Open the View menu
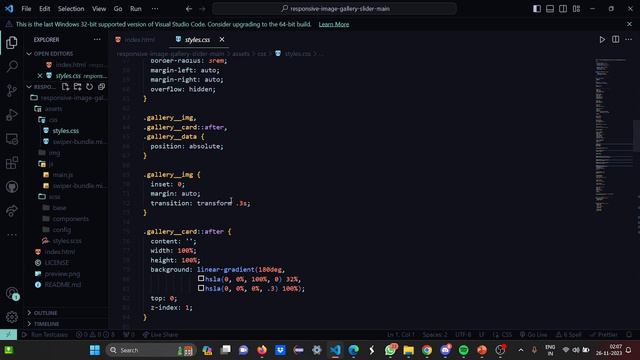The width and height of the screenshot is (640, 360). (x=99, y=9)
